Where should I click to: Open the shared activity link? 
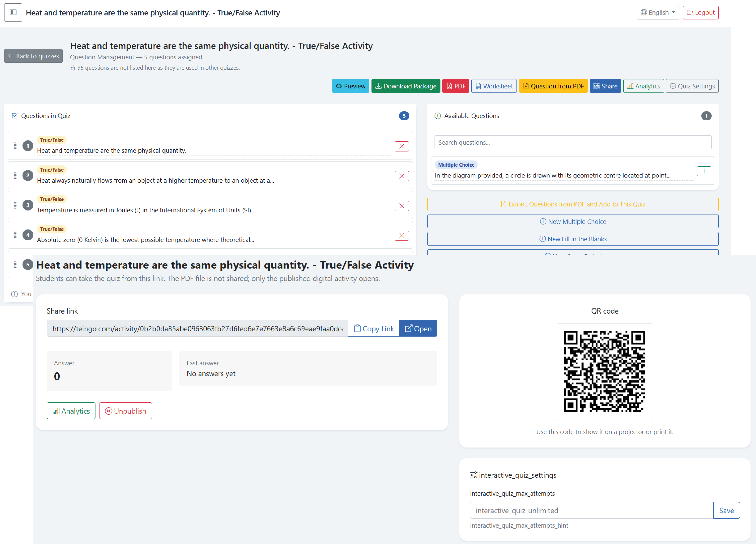tap(418, 329)
